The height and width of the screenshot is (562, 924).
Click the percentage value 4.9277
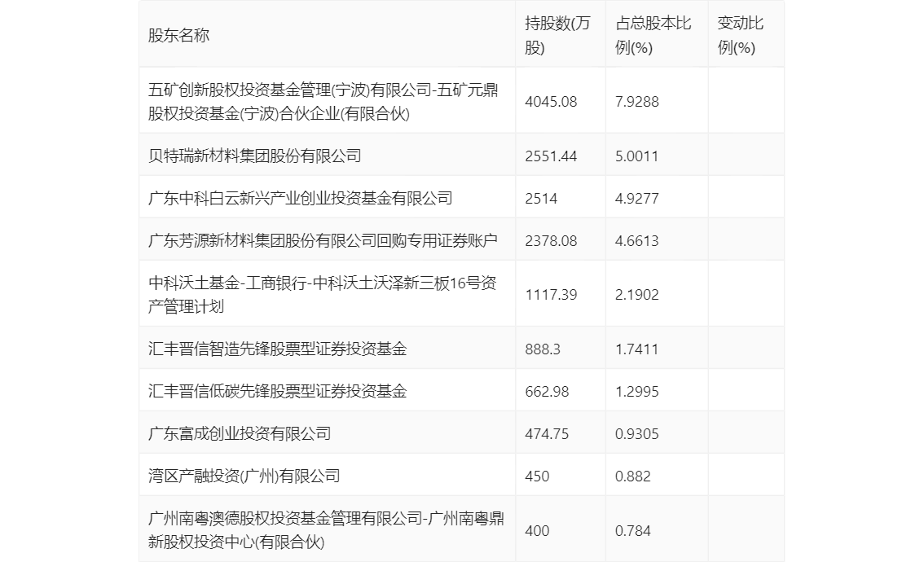[x=637, y=198]
